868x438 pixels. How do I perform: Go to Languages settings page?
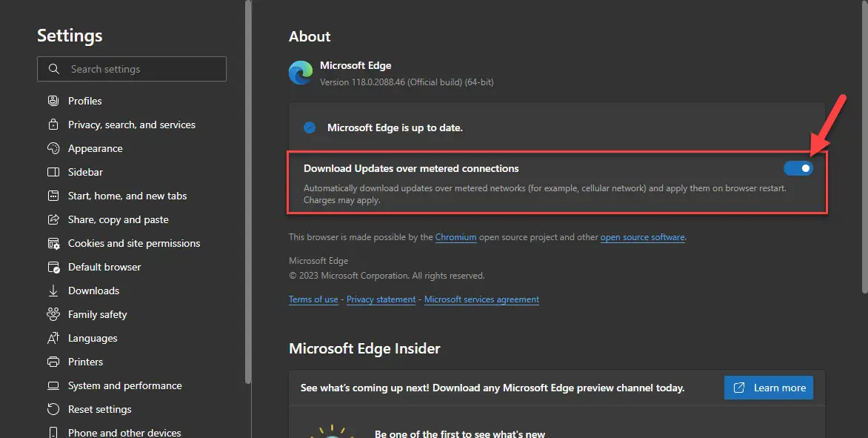coord(93,339)
